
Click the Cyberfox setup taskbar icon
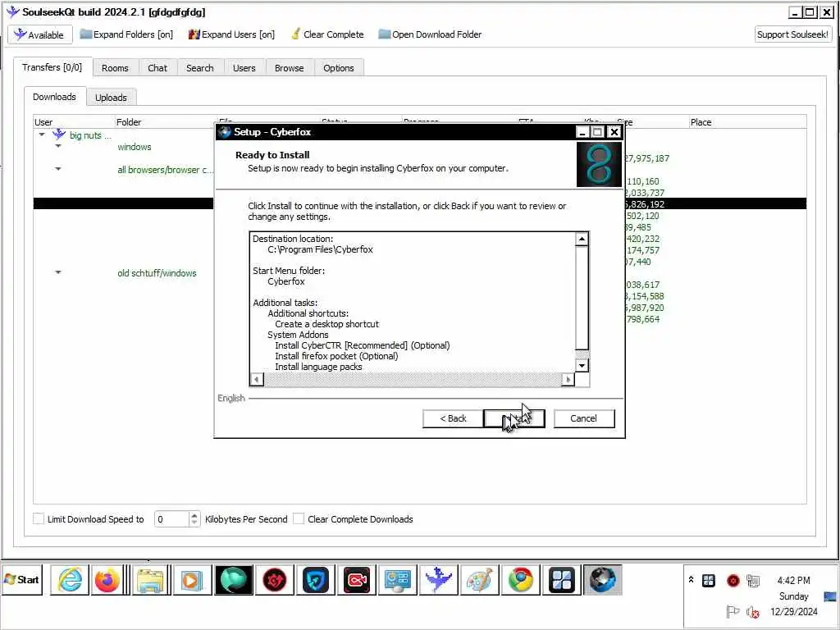(x=602, y=580)
